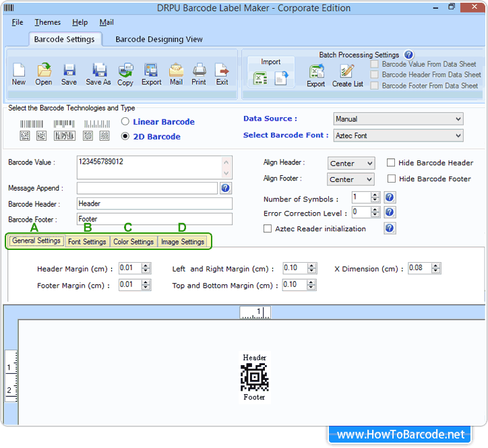
Task: Adjust the Header Margin stepper arrows
Action: coord(146,268)
